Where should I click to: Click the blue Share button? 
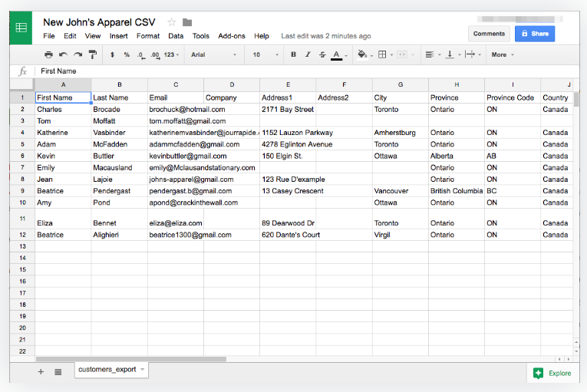pos(535,34)
